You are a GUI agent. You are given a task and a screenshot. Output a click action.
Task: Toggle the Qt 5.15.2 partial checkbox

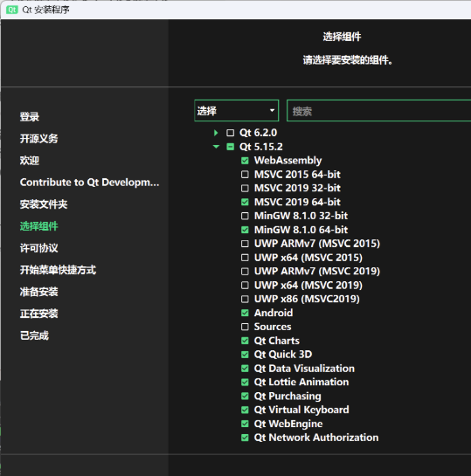coord(230,147)
